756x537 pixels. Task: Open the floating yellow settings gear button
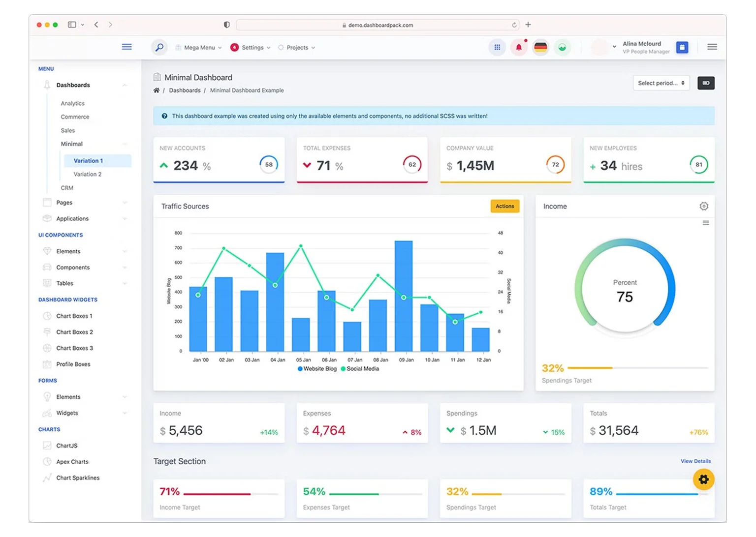tap(703, 479)
